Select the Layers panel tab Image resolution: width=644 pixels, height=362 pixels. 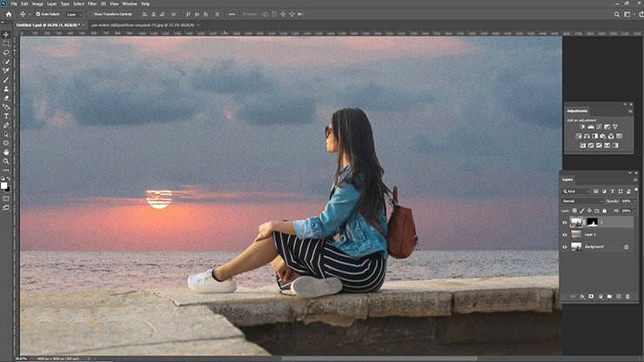(x=567, y=180)
